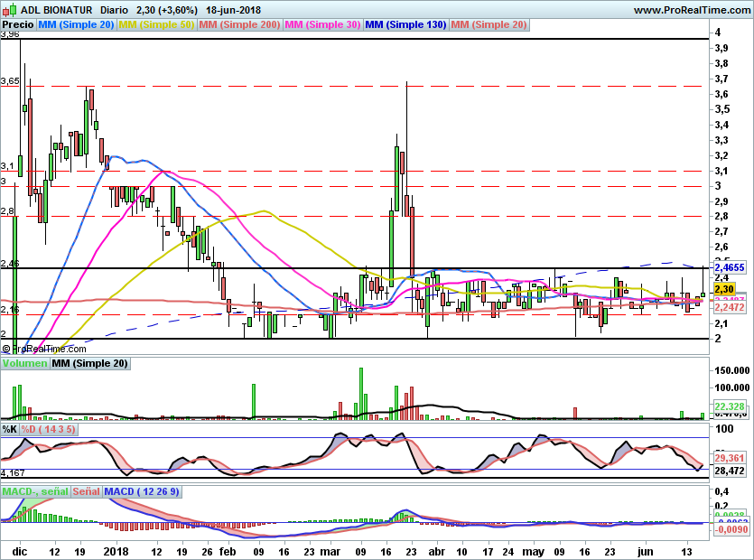Click the 4,167 stochastic level label

tap(13, 473)
